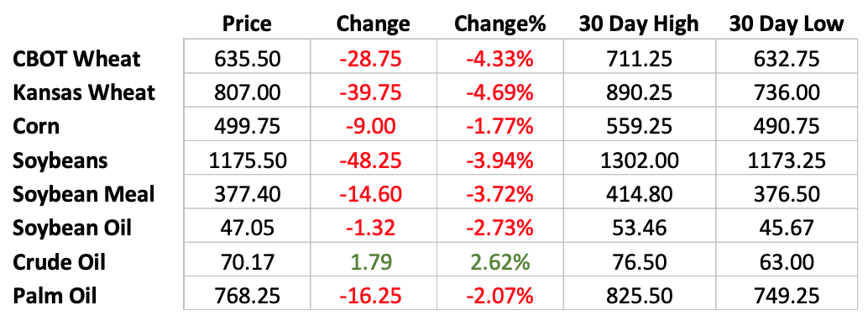
Task: Select the Change% column header
Action: click(499, 24)
